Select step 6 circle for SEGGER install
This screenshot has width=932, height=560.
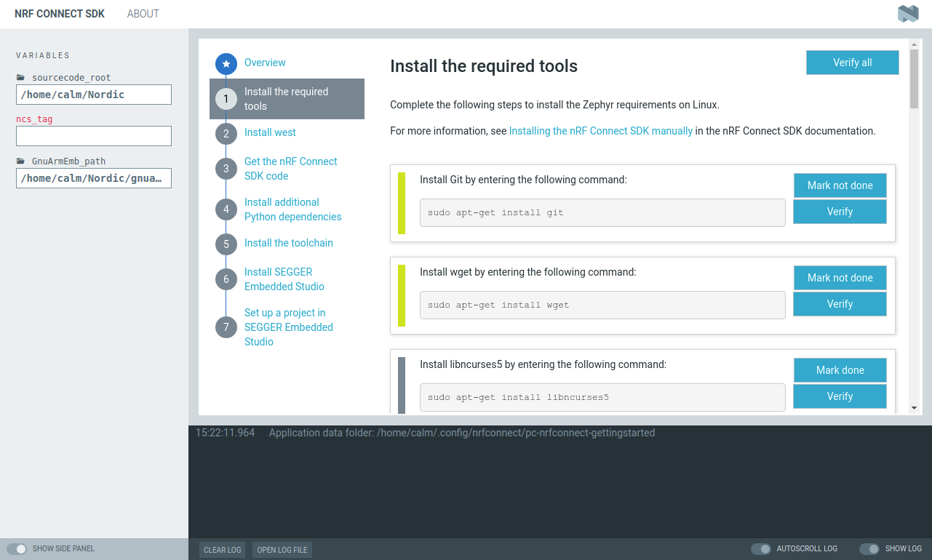coord(226,279)
